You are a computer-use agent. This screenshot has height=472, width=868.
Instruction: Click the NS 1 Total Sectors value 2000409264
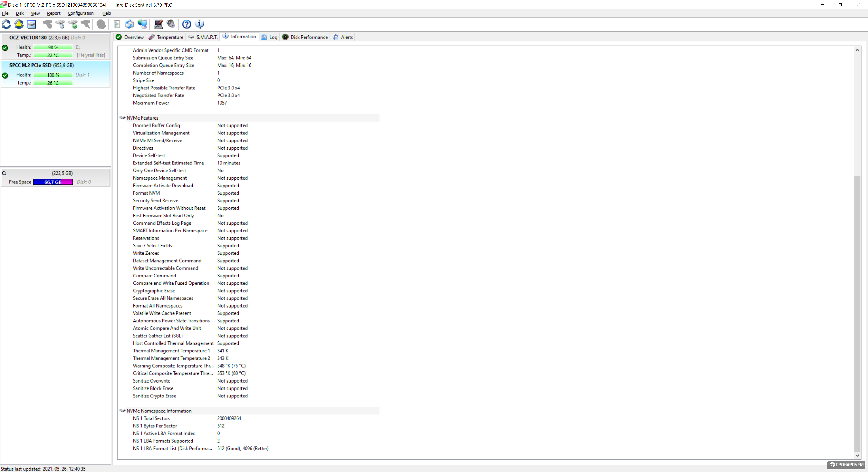pyautogui.click(x=229, y=418)
